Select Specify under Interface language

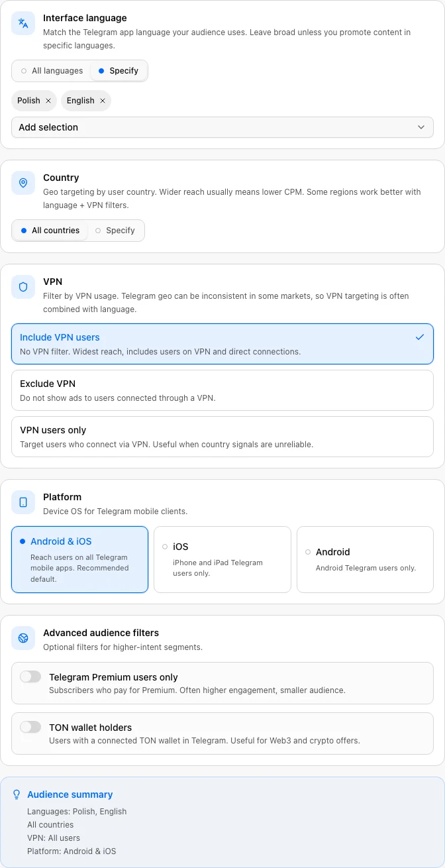pyautogui.click(x=119, y=71)
